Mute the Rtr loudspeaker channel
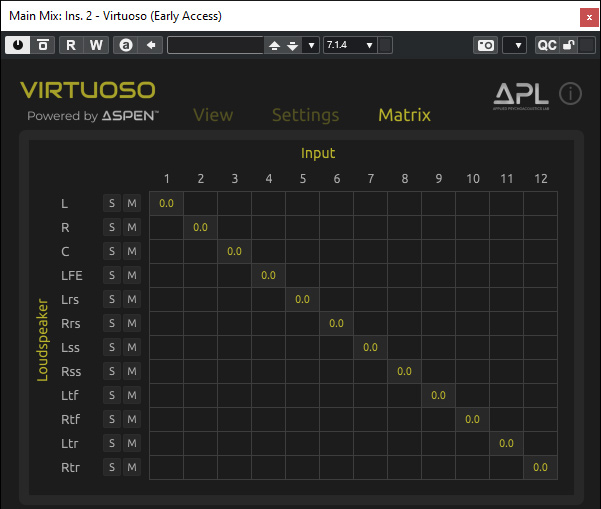Viewport: 601px width, 509px height. click(131, 467)
